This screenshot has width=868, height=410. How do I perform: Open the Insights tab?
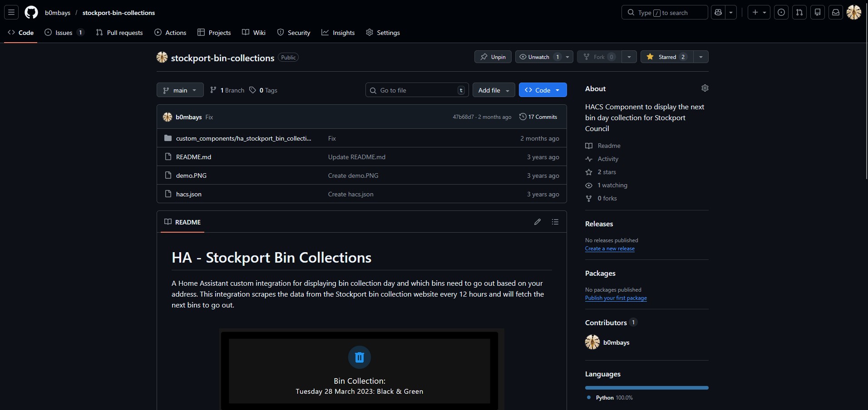338,32
